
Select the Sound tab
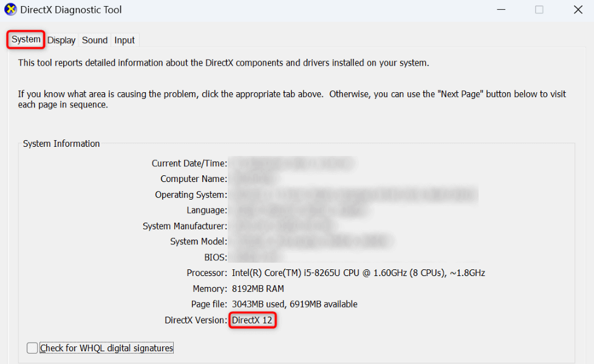click(x=95, y=40)
